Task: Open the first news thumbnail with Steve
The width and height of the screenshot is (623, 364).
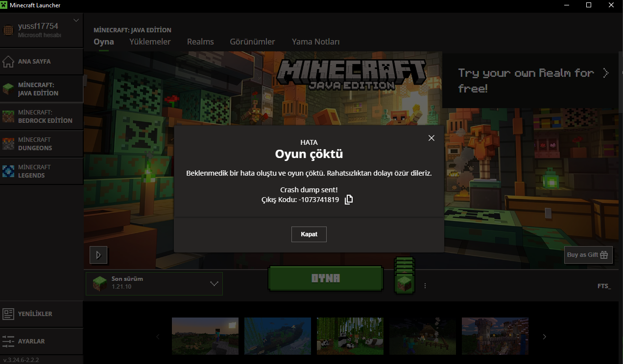Action: point(205,336)
